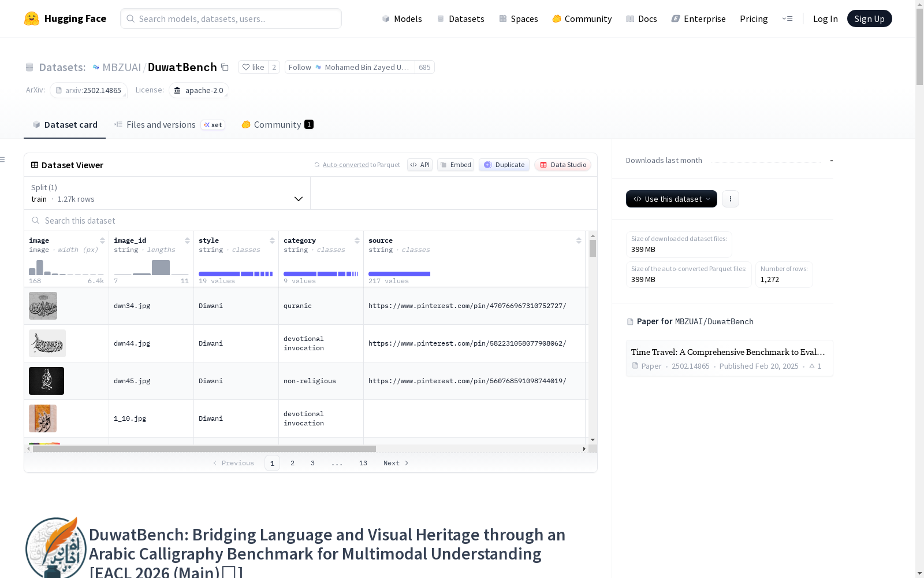Click the Sign Up button

pyautogui.click(x=869, y=18)
